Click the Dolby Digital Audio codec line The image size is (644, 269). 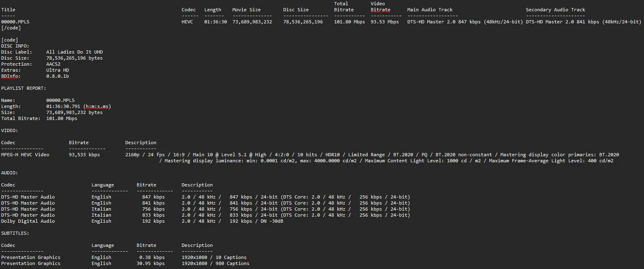(x=28, y=221)
